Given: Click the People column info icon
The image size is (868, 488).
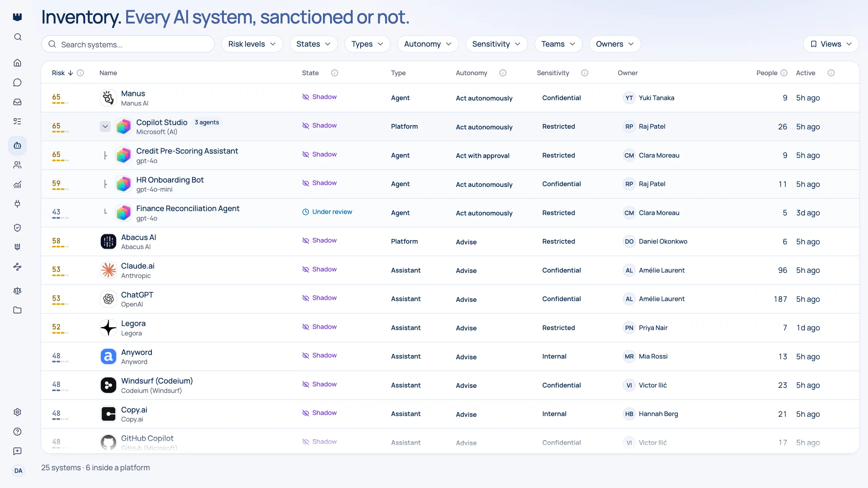Looking at the screenshot, I should tap(784, 73).
